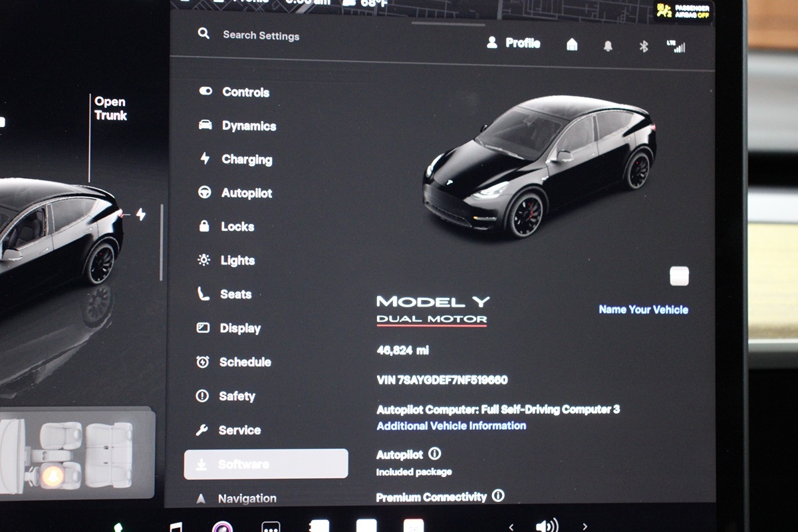Increase volume with right arrow
Screen dimensions: 798x532
tap(585, 527)
